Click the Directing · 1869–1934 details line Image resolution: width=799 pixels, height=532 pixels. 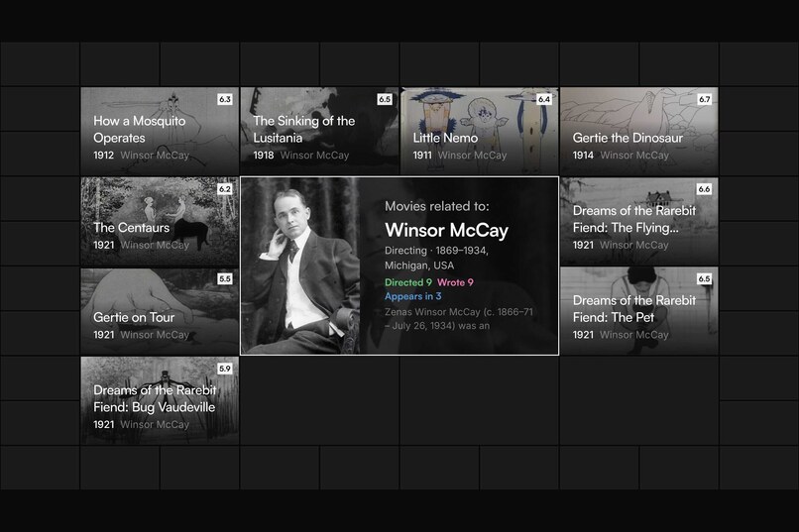pyautogui.click(x=436, y=258)
